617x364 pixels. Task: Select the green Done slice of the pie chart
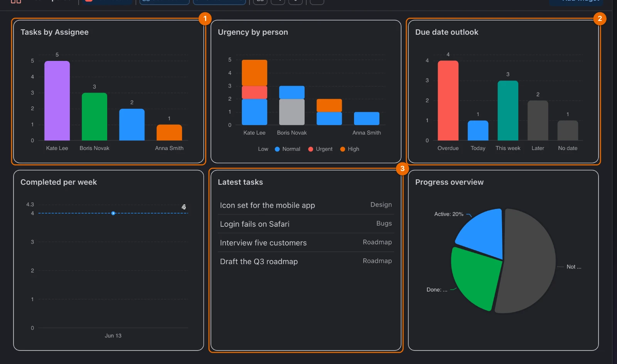pos(476,278)
